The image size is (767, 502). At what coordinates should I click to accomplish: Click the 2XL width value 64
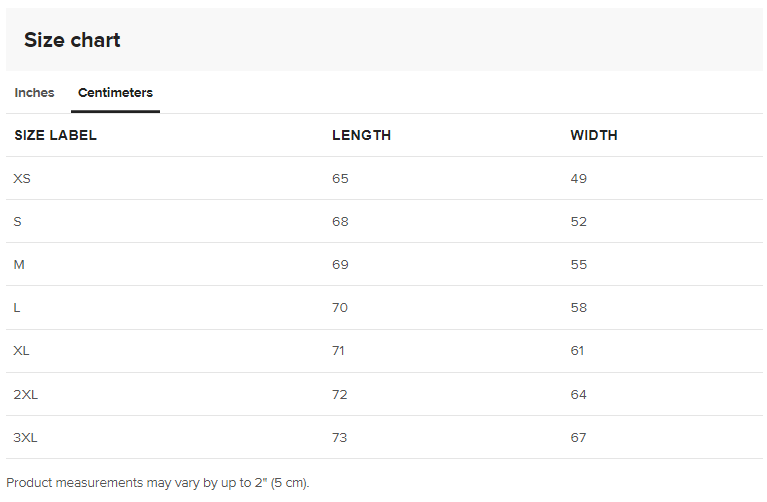[579, 394]
